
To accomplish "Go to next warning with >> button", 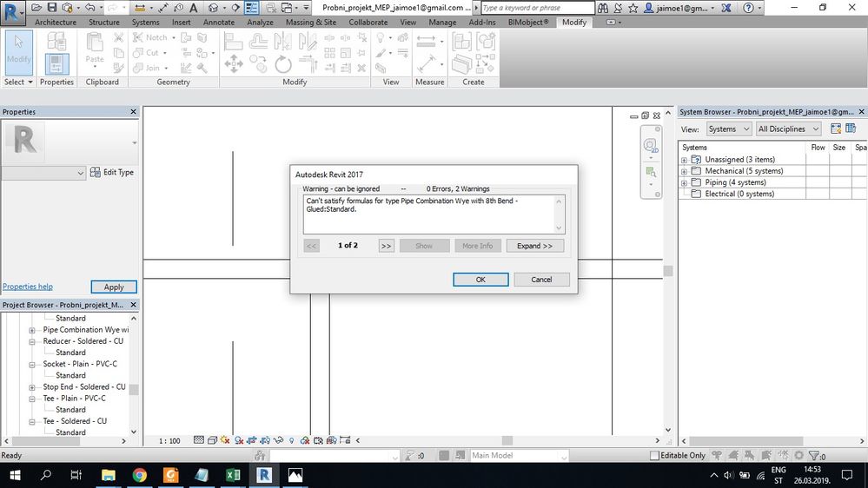I will pyautogui.click(x=387, y=246).
